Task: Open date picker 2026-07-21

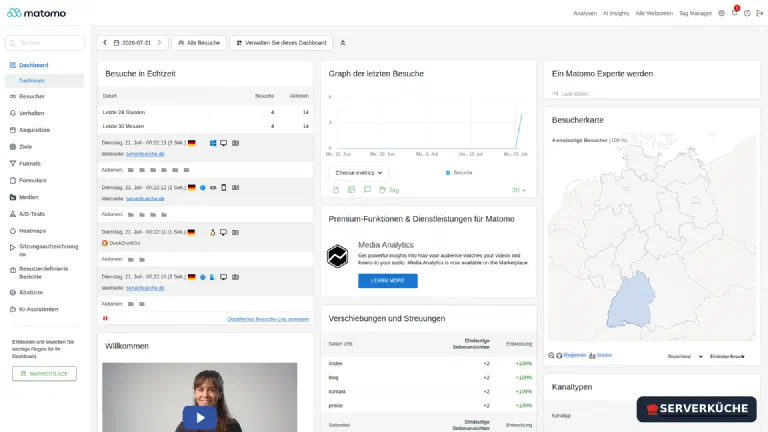Action: click(132, 43)
